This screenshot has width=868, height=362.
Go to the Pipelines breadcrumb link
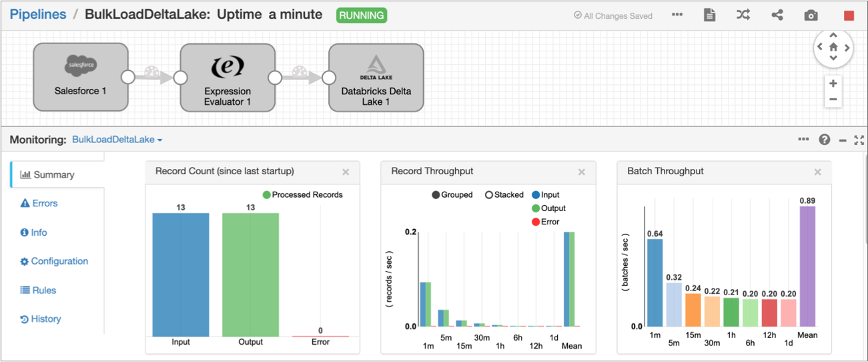pos(38,15)
